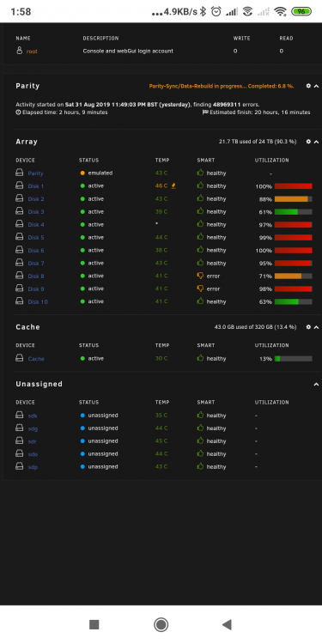Collapse the Cache section

pyautogui.click(x=316, y=327)
